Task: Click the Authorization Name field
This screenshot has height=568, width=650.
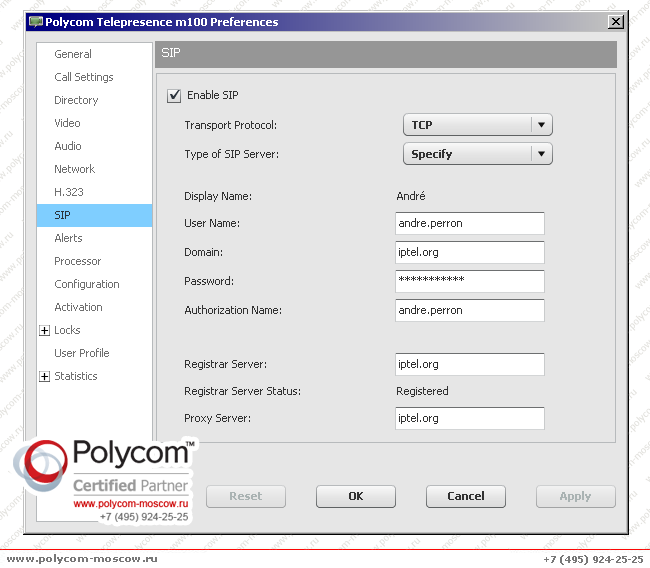Action: 470,311
